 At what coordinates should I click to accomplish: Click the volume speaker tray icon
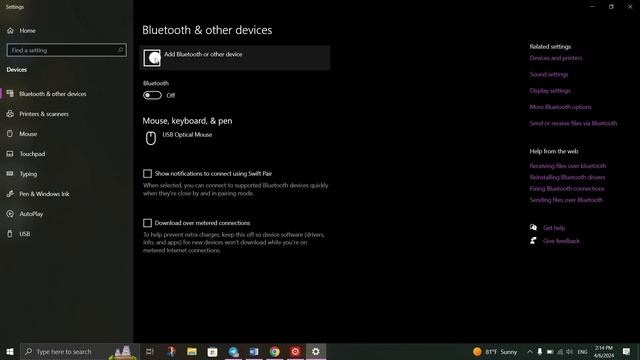point(569,351)
